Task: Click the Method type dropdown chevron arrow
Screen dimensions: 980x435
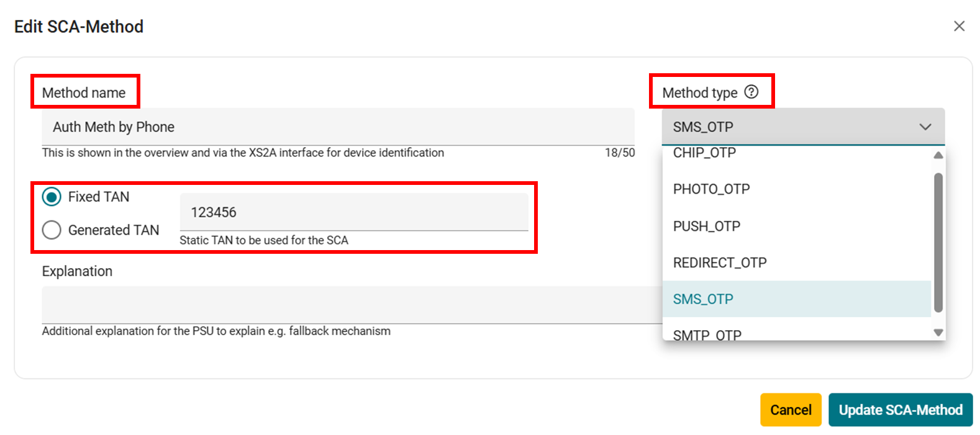Action: pos(925,127)
